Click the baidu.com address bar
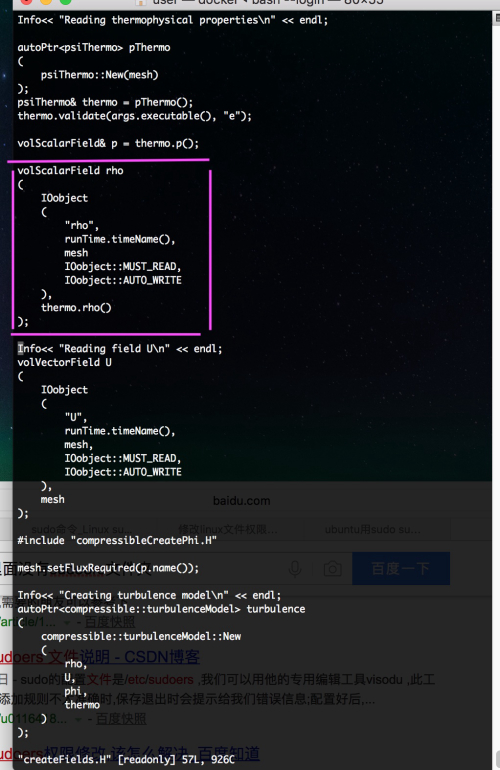The image size is (500, 770). [241, 501]
